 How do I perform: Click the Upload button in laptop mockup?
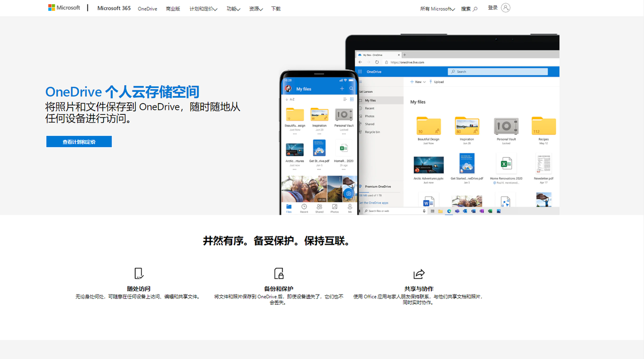tap(437, 82)
